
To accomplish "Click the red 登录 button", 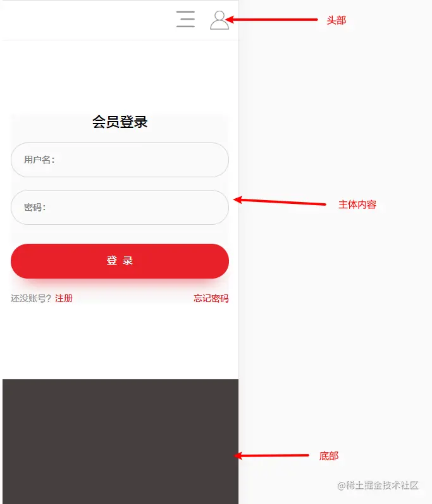I will [120, 261].
